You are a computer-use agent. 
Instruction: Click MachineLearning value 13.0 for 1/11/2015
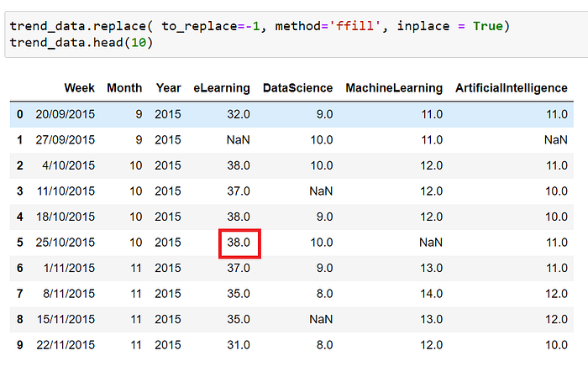tap(431, 269)
